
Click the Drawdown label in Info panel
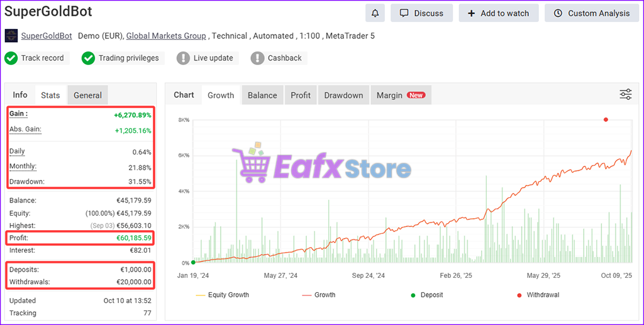click(26, 182)
